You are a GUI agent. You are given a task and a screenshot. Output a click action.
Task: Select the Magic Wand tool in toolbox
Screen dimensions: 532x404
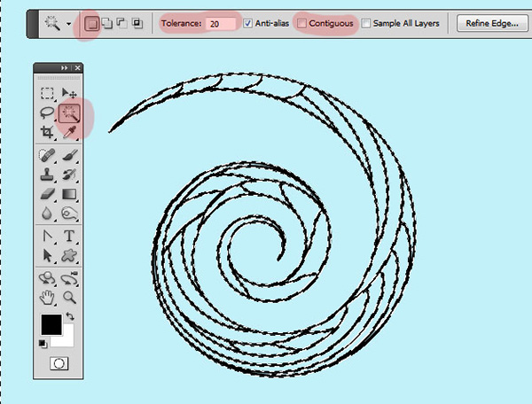[x=69, y=113]
